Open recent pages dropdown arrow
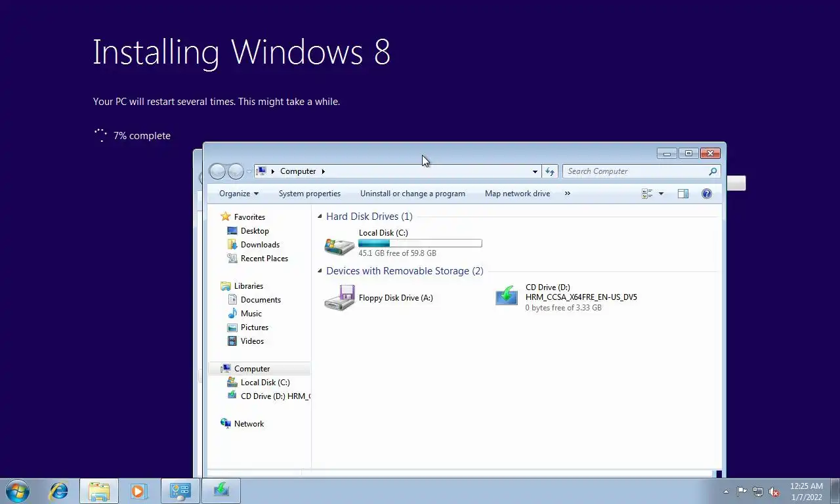 pyautogui.click(x=249, y=171)
